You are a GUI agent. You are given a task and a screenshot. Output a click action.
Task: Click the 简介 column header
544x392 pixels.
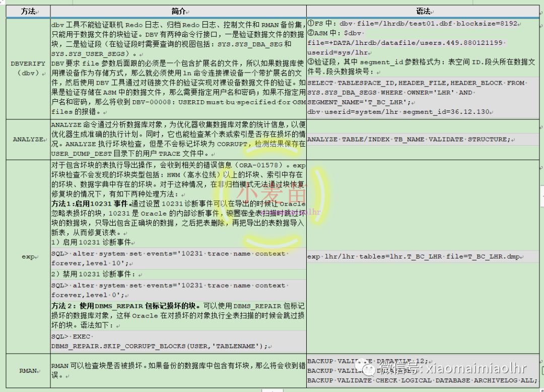pos(178,12)
